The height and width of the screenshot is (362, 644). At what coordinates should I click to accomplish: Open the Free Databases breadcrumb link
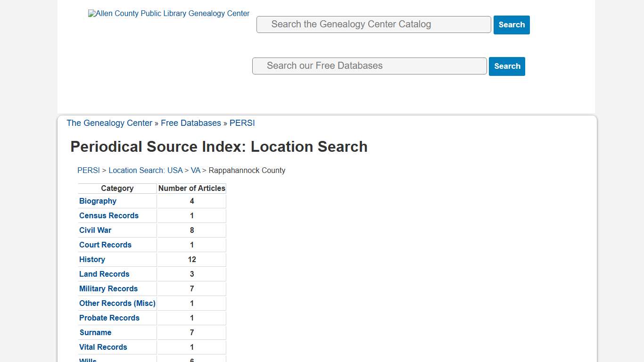190,123
